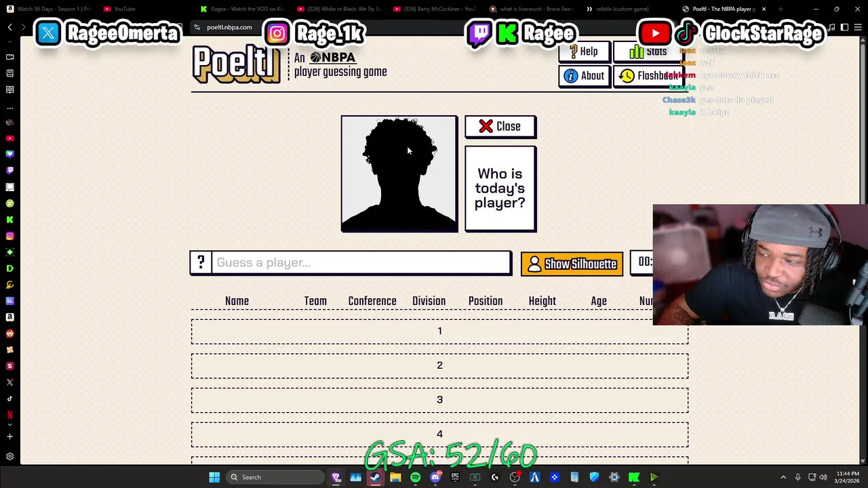This screenshot has height=488, width=868.
Task: Show hidden system tray icons
Action: tap(783, 477)
